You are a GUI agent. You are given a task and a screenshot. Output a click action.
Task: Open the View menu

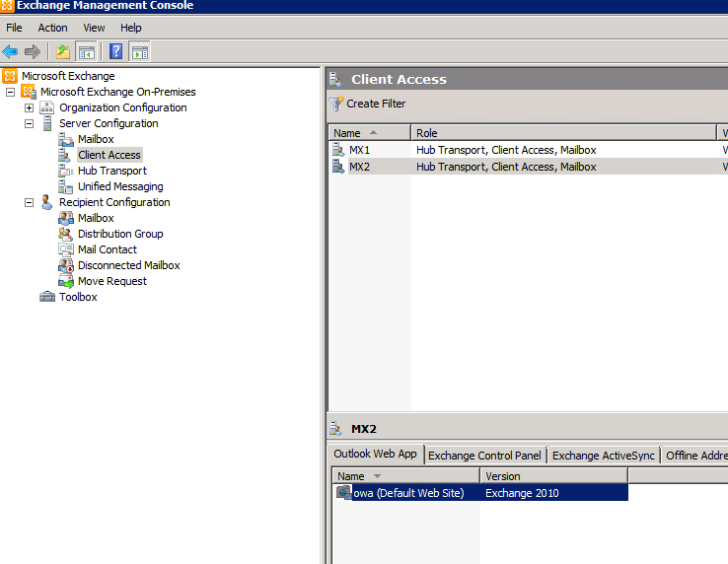coord(94,28)
